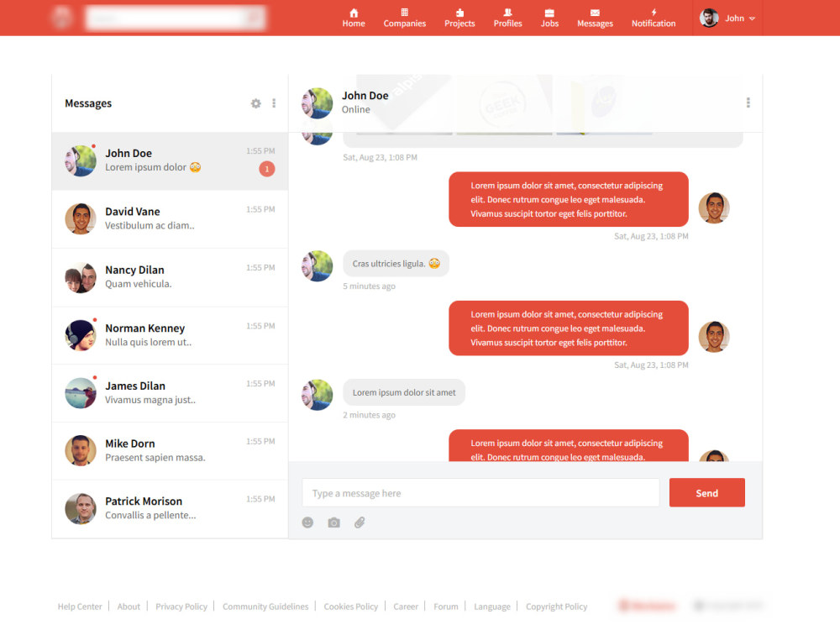Open the Messages panel three-dot menu
840x630 pixels.
[x=274, y=103]
